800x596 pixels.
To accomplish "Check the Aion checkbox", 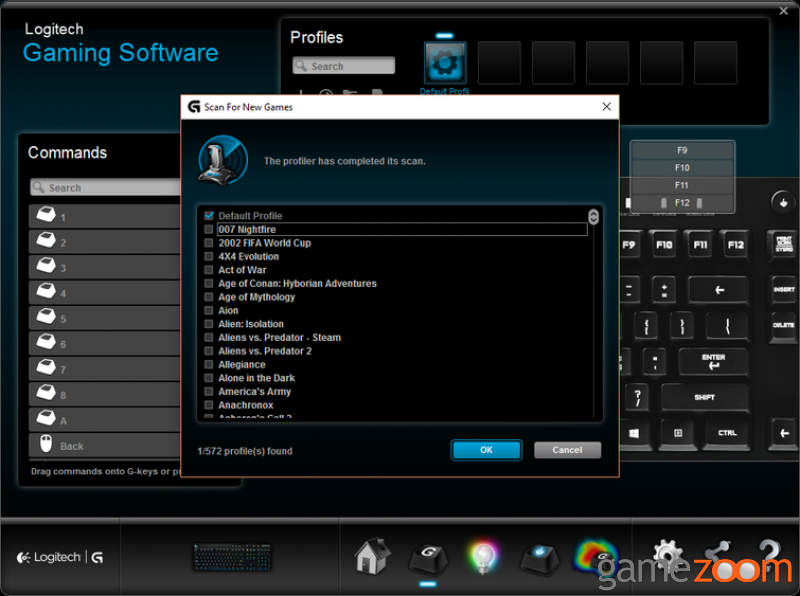I will pos(209,310).
